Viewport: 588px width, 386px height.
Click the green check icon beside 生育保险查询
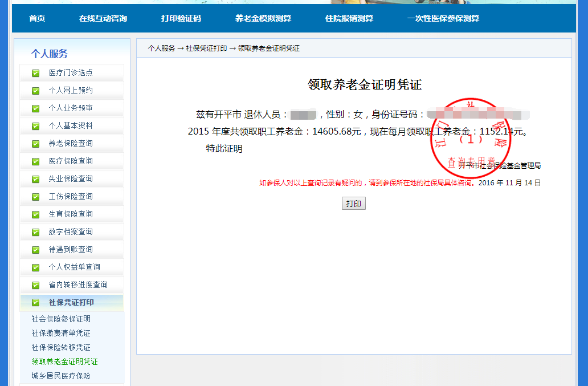click(36, 214)
